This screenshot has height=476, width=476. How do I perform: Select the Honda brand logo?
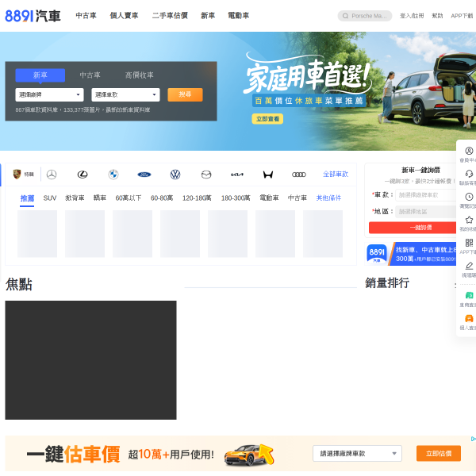pos(268,175)
